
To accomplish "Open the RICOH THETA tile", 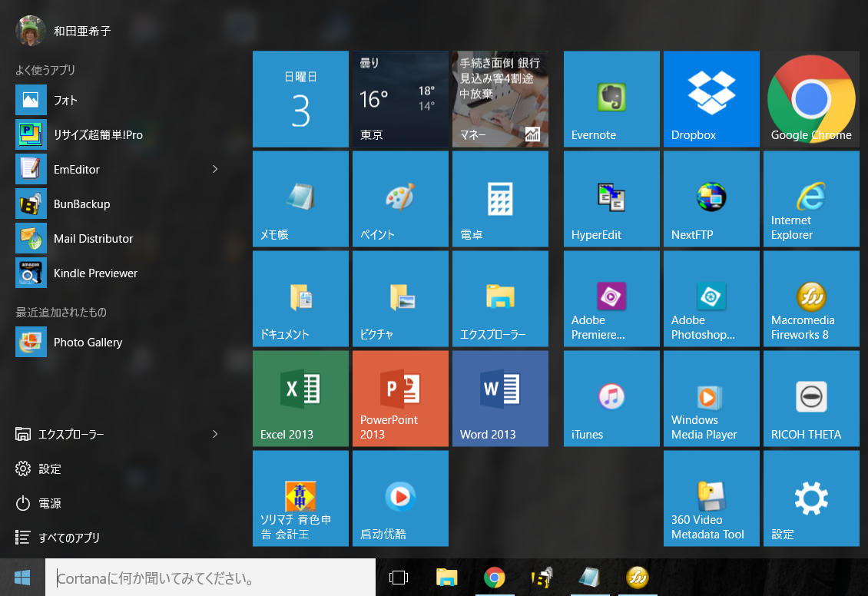I will coord(811,399).
